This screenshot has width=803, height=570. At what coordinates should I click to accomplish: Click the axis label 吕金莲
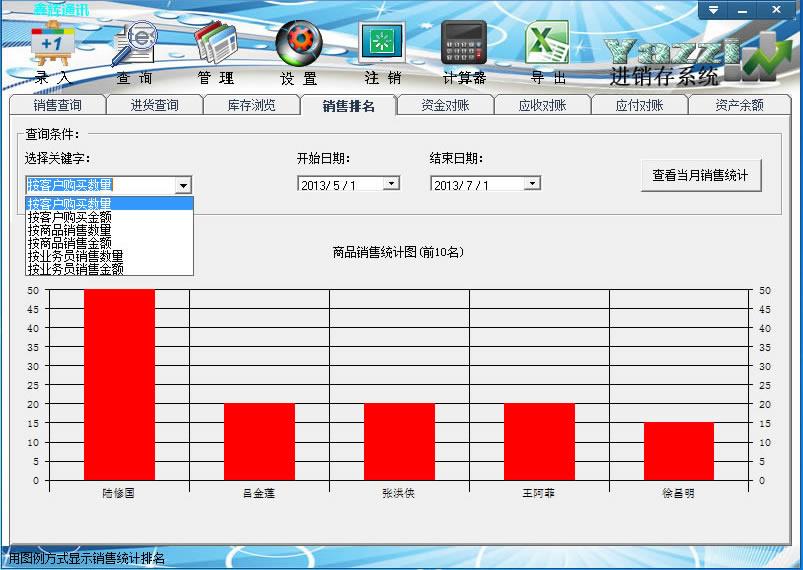tap(259, 493)
